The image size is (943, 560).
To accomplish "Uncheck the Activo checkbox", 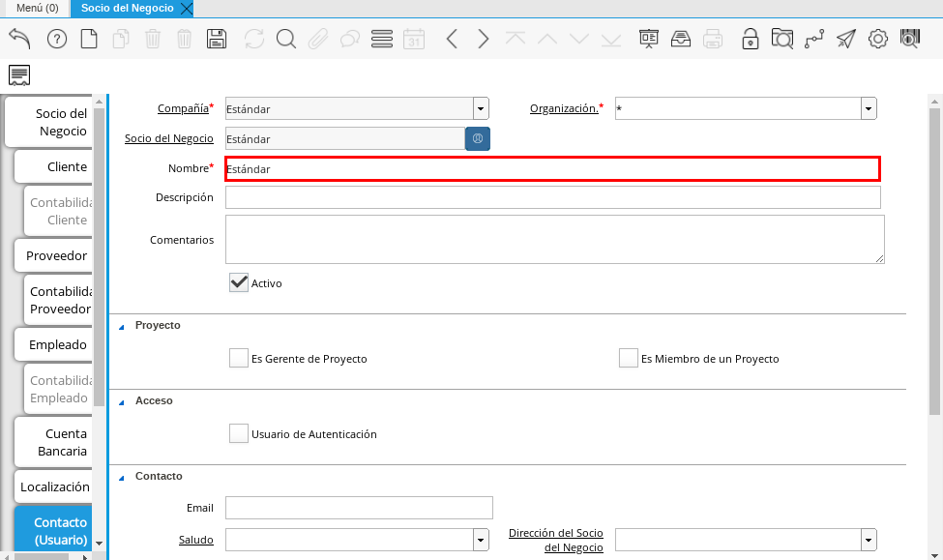I will coord(239,282).
